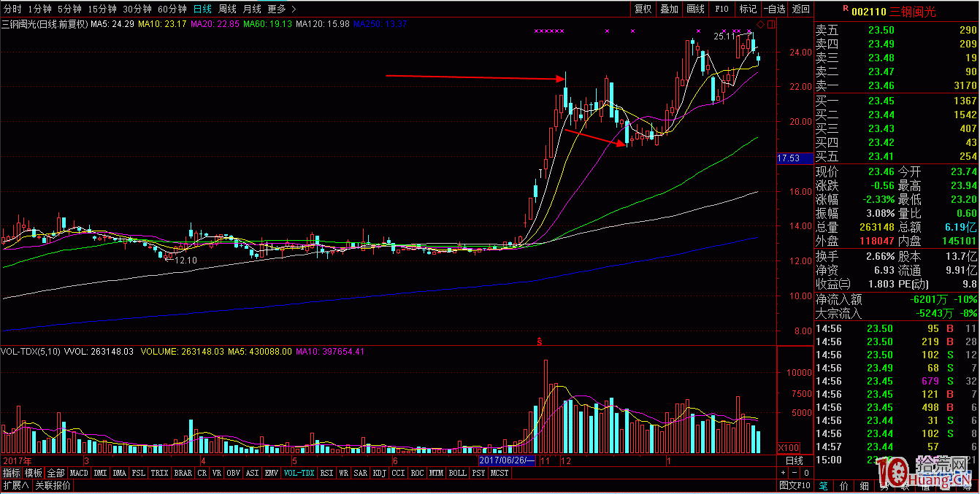Select the VOL-TDX volume indicator
This screenshot has width=980, height=494.
click(299, 473)
